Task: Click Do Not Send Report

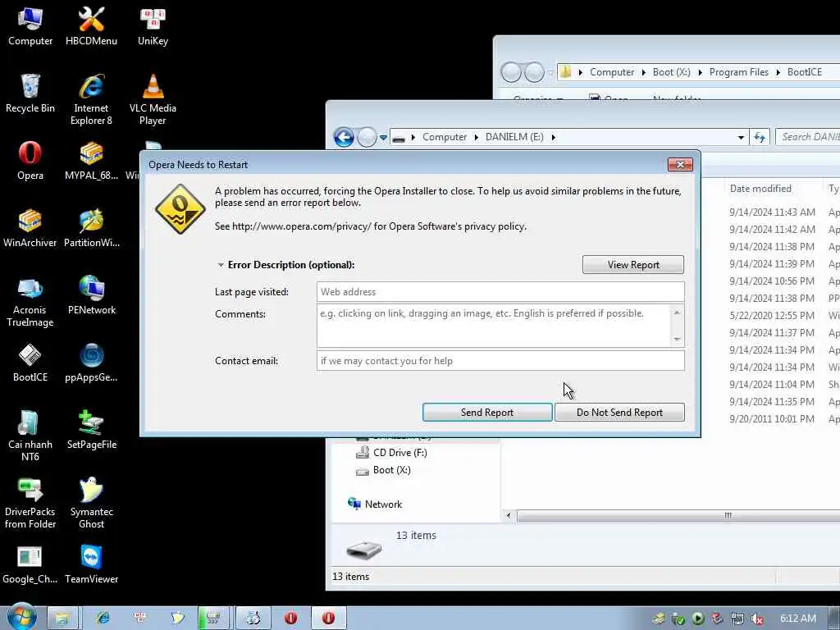Action: tap(619, 413)
